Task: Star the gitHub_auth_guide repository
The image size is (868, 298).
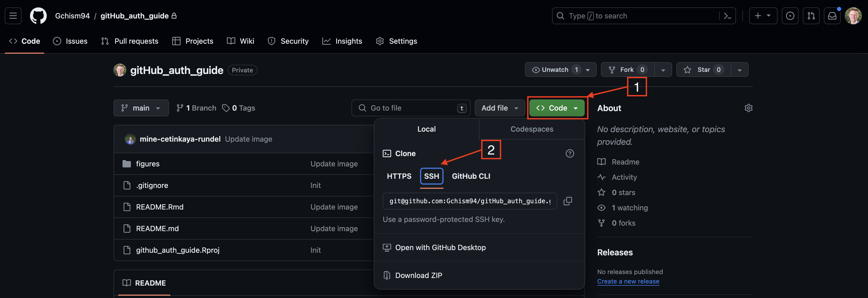Action: 703,69
